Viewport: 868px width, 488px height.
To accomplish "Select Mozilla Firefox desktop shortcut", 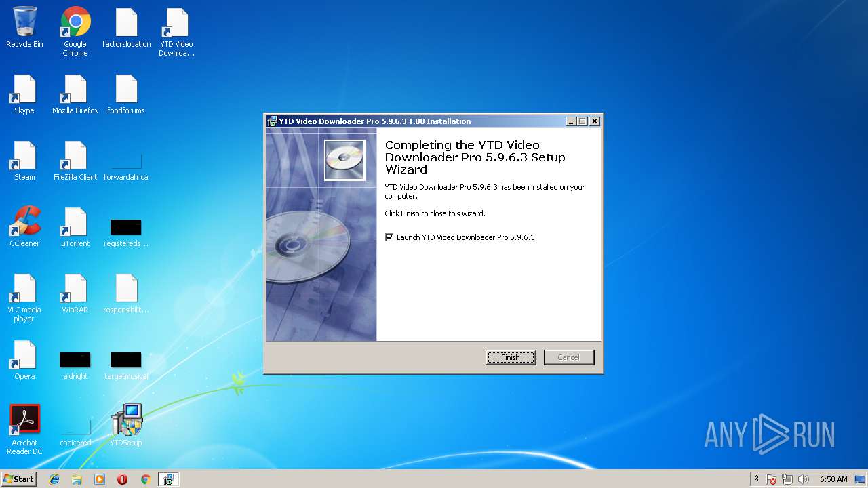I will tap(75, 94).
